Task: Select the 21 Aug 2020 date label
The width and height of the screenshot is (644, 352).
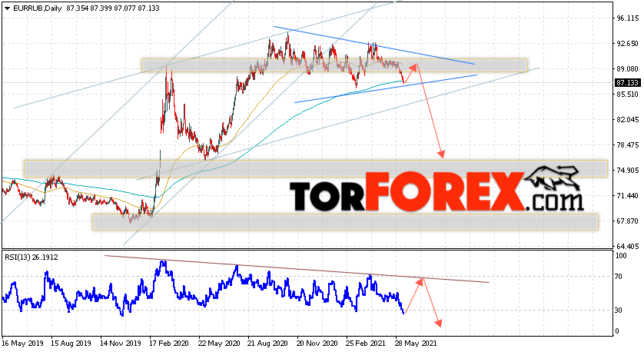Action: [267, 344]
